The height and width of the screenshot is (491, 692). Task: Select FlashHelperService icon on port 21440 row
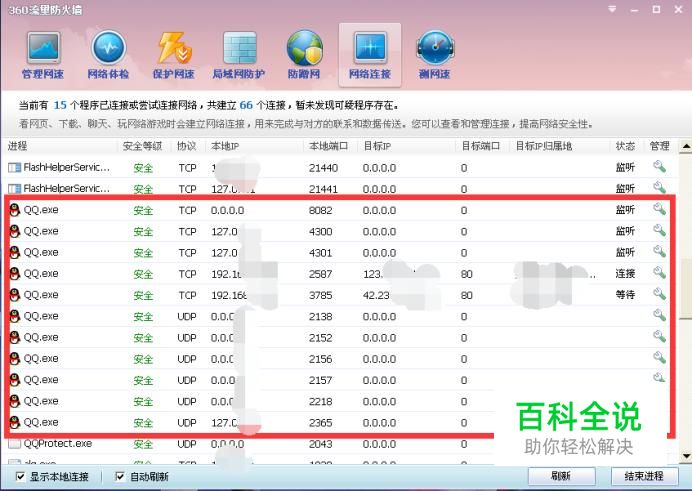click(x=15, y=168)
